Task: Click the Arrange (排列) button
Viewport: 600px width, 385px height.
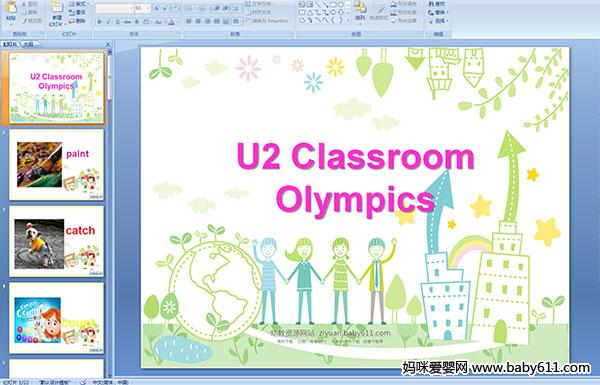Action: point(360,13)
